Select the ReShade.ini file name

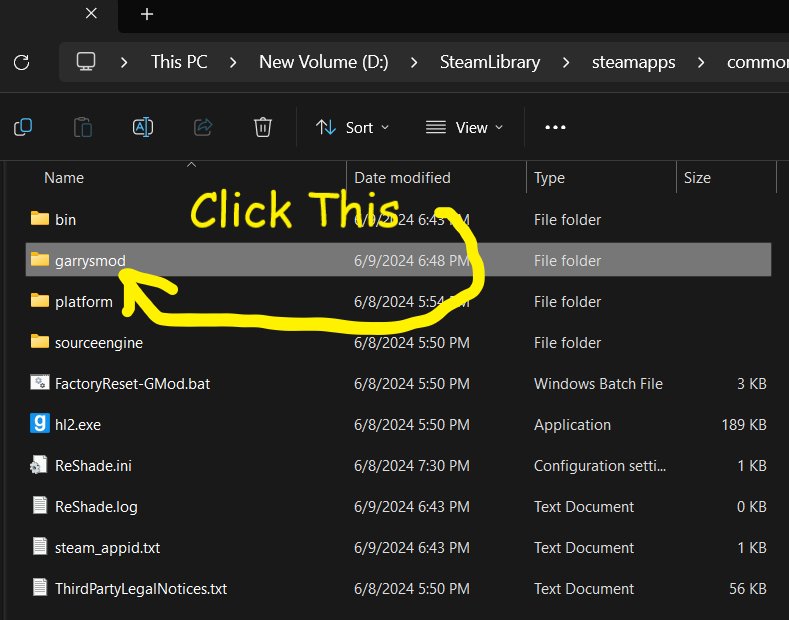pyautogui.click(x=93, y=466)
